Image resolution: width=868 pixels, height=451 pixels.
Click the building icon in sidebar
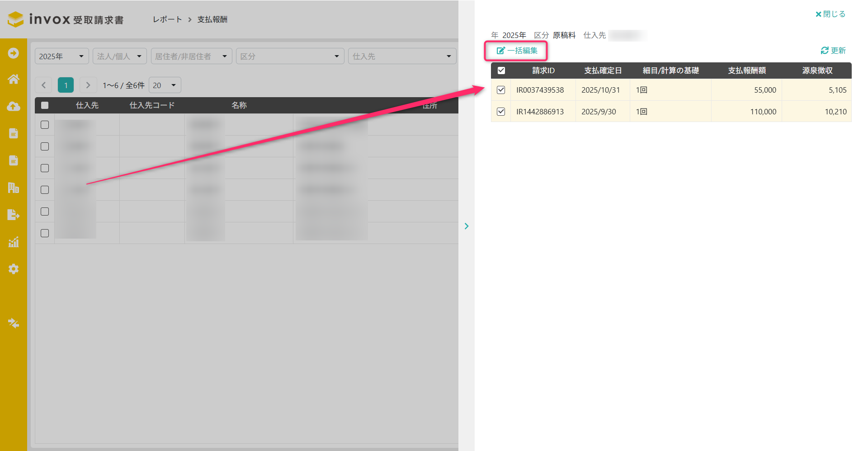pos(14,188)
